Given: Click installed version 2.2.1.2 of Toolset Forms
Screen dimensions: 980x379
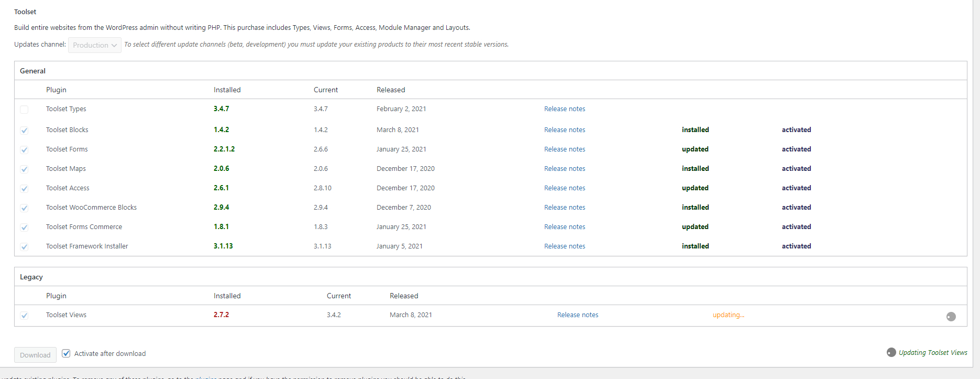Looking at the screenshot, I should point(224,149).
